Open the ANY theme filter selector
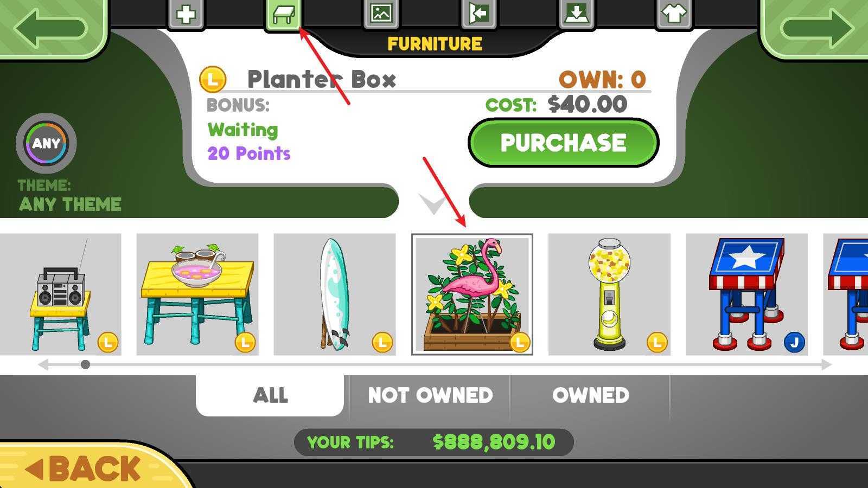This screenshot has height=488, width=868. 46,143
